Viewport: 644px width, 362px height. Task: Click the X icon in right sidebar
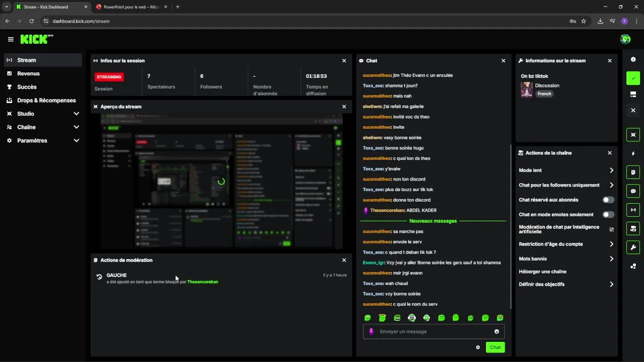[x=633, y=110]
